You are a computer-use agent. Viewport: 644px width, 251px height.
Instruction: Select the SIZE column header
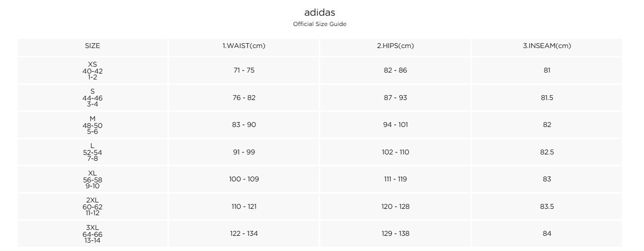click(93, 46)
